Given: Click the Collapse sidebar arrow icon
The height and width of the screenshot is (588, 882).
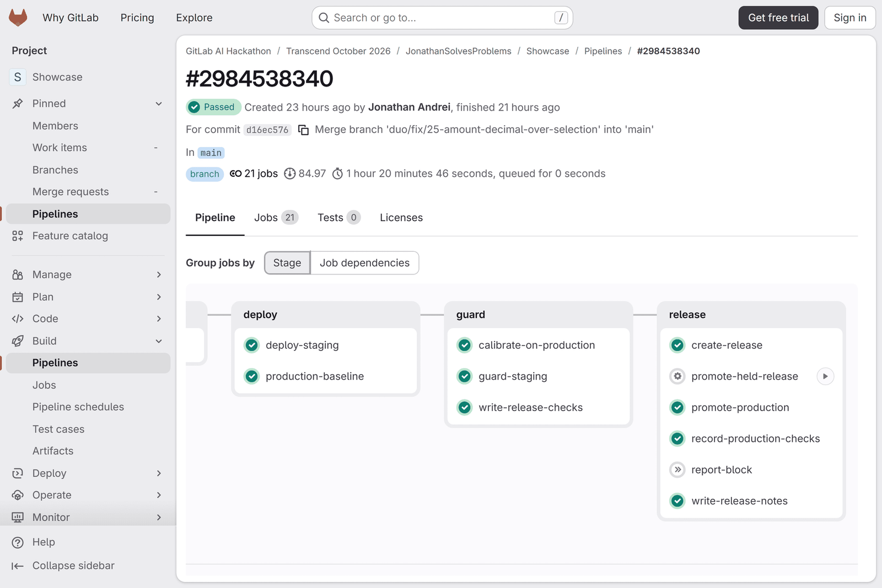Looking at the screenshot, I should click(18, 566).
